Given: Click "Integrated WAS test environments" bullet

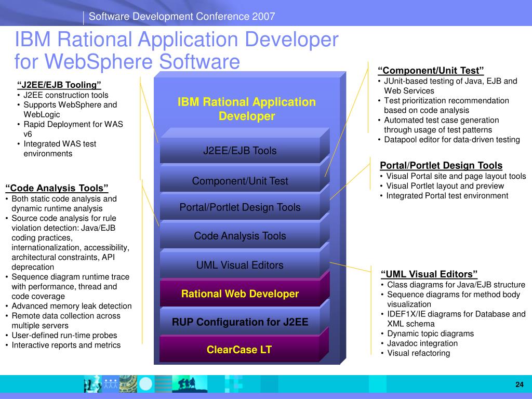Looking at the screenshot, I should click(x=60, y=149).
